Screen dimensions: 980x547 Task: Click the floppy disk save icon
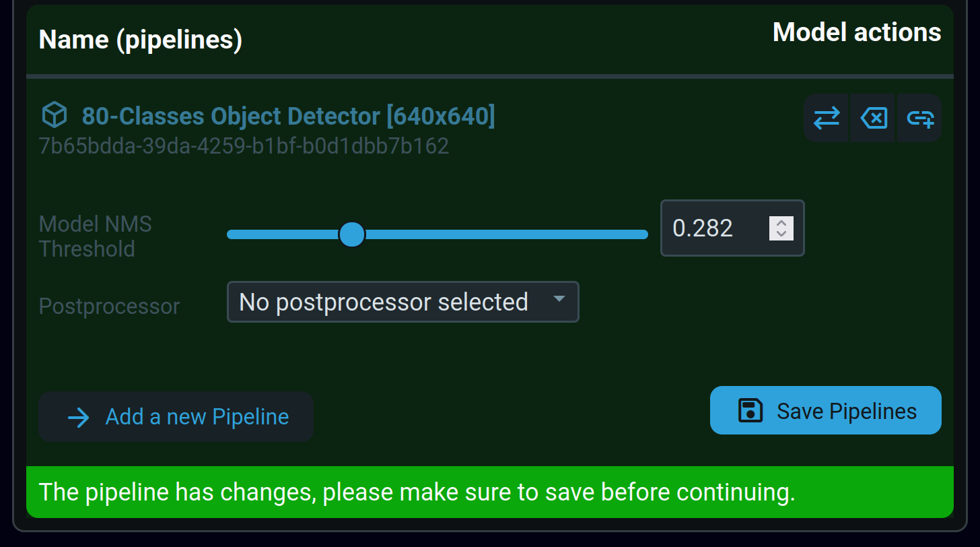pos(750,410)
